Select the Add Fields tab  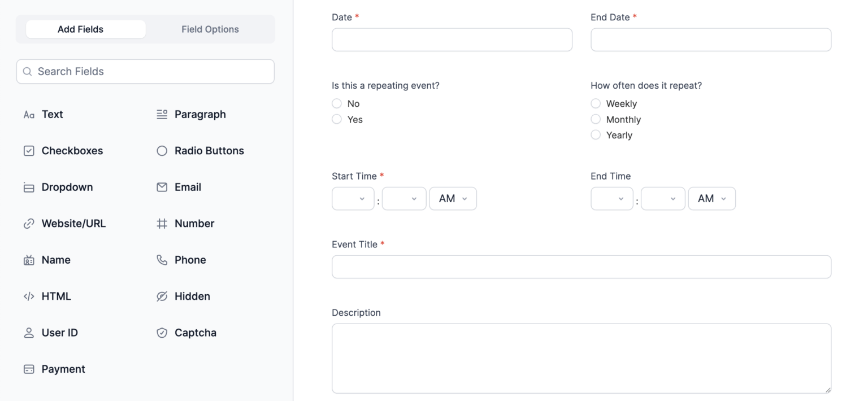coord(80,29)
